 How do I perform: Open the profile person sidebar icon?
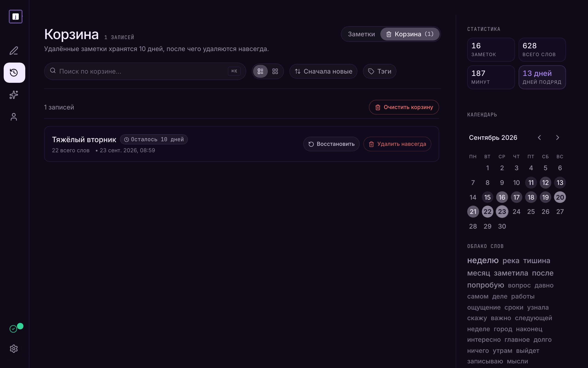(x=14, y=117)
